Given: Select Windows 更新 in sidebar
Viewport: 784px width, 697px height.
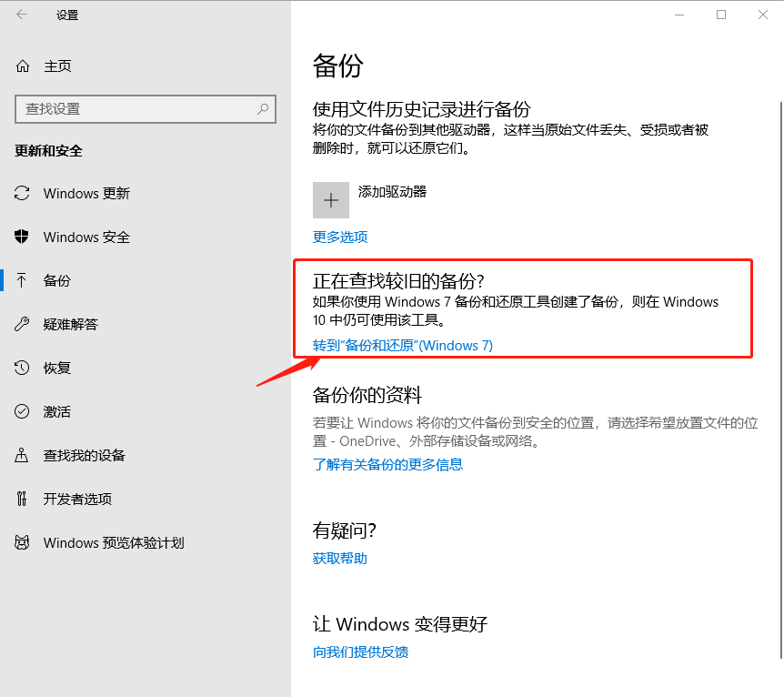Looking at the screenshot, I should click(86, 193).
